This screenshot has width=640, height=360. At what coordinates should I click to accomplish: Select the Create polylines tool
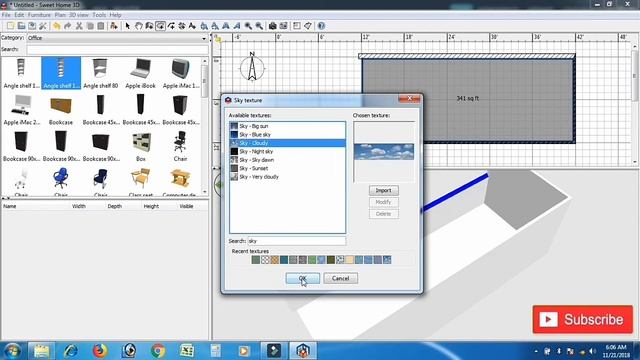click(171, 26)
